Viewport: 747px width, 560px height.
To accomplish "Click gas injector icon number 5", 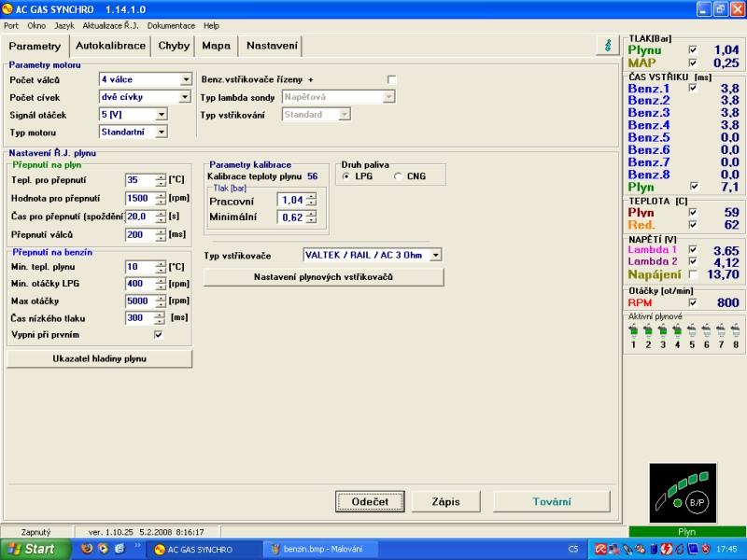I will click(x=692, y=329).
